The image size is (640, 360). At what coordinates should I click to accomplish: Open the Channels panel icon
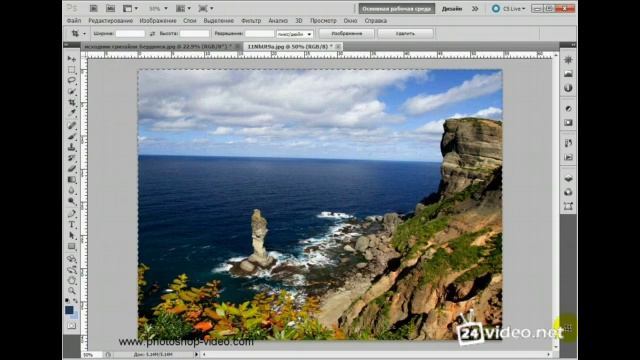(568, 192)
